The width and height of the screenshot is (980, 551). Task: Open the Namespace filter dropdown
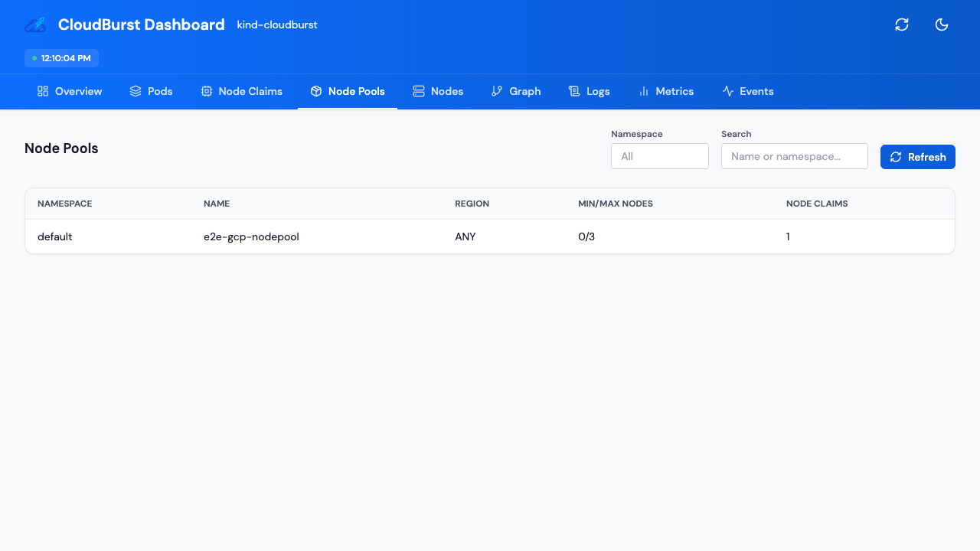(x=659, y=156)
